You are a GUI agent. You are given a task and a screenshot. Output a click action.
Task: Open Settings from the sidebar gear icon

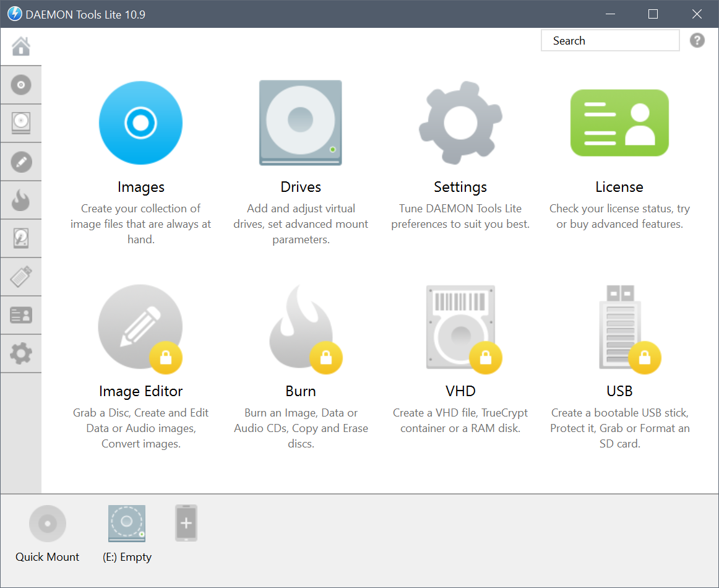[21, 353]
